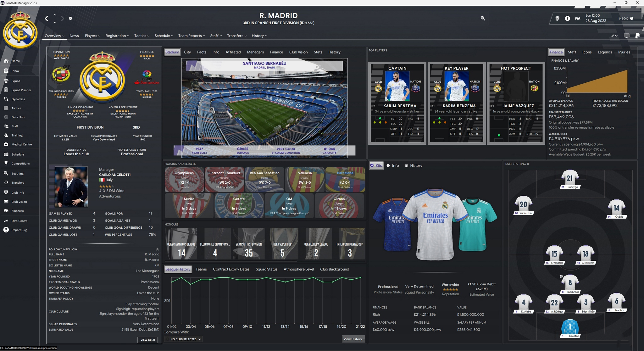Toggle the follow/unfollow star
Image resolution: width=644 pixels, height=351 pixels.
pos(158,249)
